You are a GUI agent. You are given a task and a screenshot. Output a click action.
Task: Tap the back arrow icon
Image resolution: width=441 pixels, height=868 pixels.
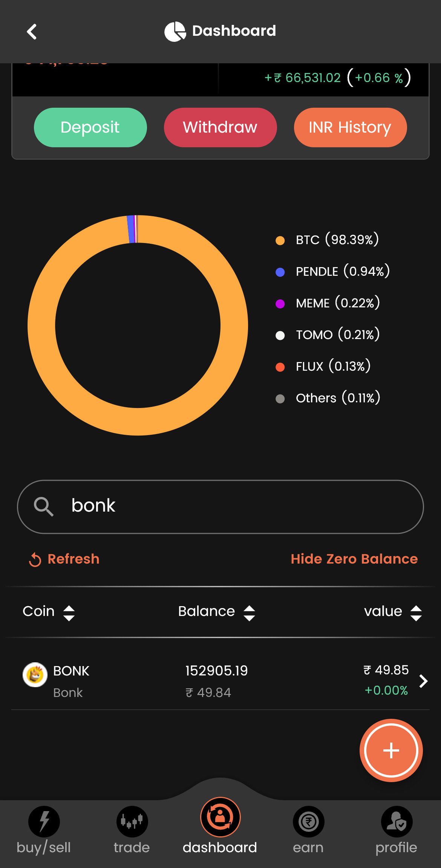click(32, 31)
